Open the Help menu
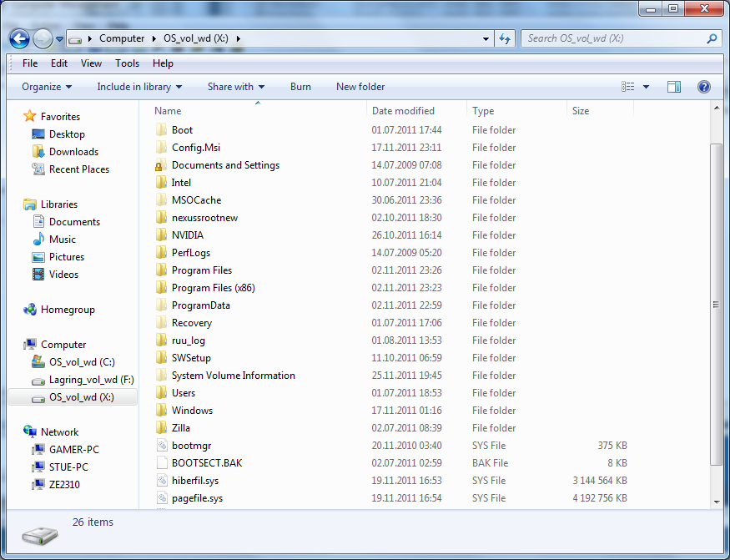730x560 pixels. coord(163,63)
